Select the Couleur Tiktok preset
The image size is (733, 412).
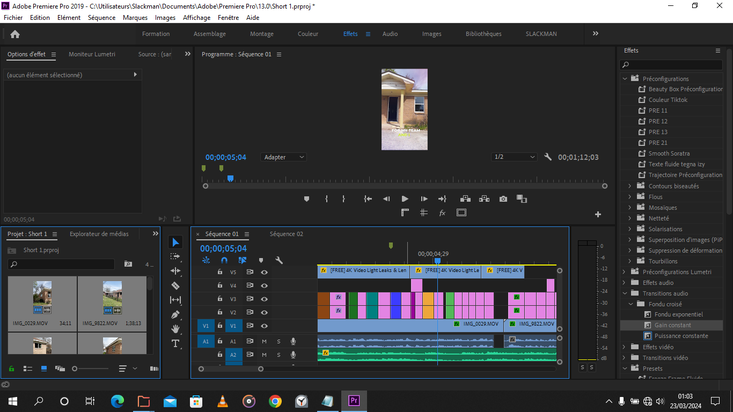[x=668, y=100]
